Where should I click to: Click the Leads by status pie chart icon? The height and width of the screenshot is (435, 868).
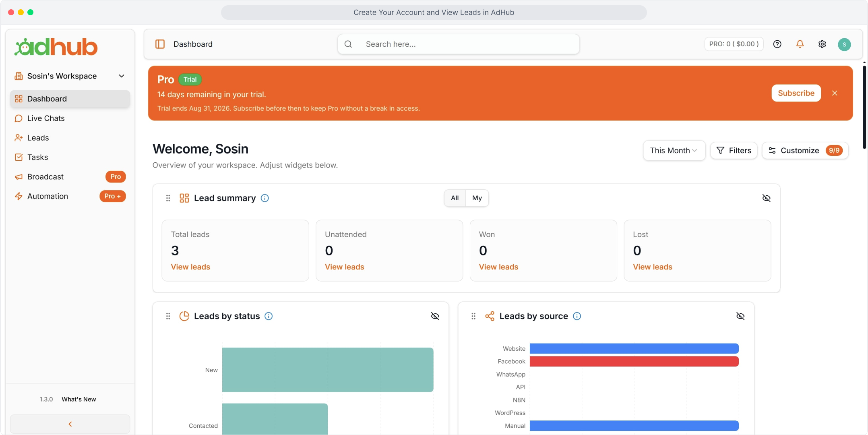(184, 316)
